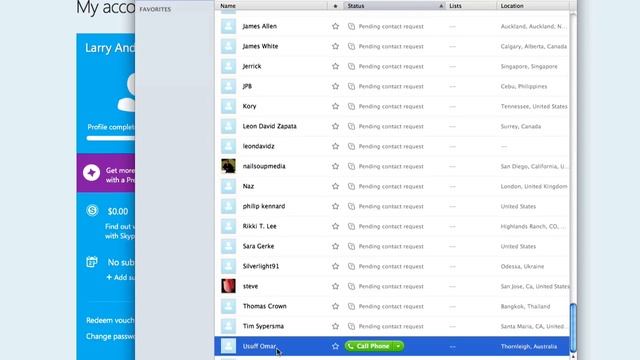Viewport: 640px width, 360px height.
Task: Click star icon for Usuff Omar
Action: point(335,346)
